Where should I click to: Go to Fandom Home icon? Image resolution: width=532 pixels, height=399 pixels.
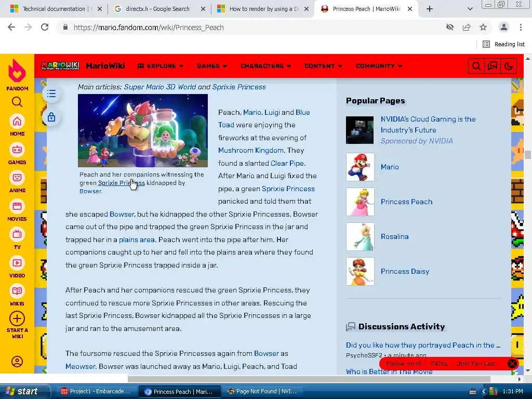[x=17, y=121]
